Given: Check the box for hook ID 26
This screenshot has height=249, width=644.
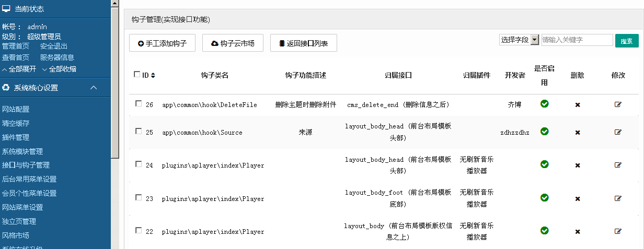Looking at the screenshot, I should click(x=139, y=104).
